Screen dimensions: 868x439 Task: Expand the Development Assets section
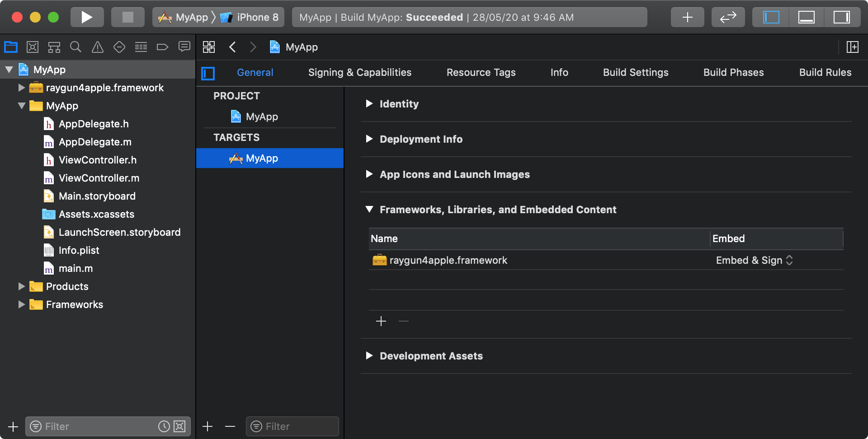(369, 355)
